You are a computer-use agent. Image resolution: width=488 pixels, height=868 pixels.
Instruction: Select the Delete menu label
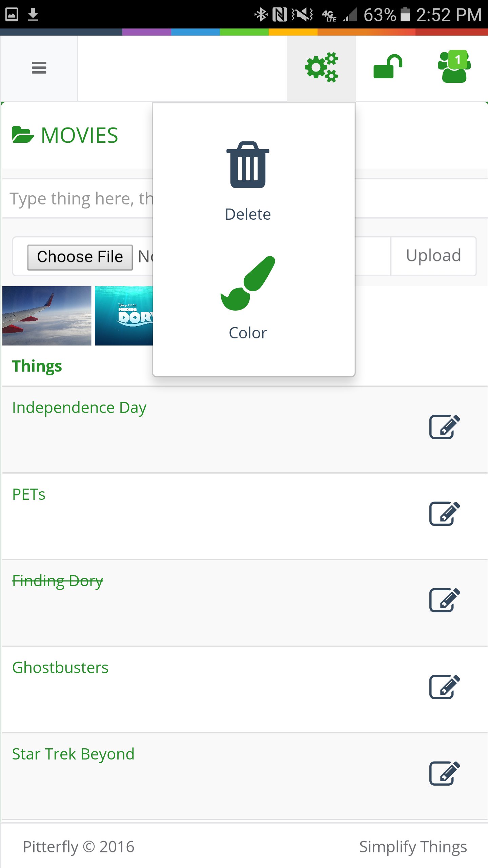(x=248, y=214)
